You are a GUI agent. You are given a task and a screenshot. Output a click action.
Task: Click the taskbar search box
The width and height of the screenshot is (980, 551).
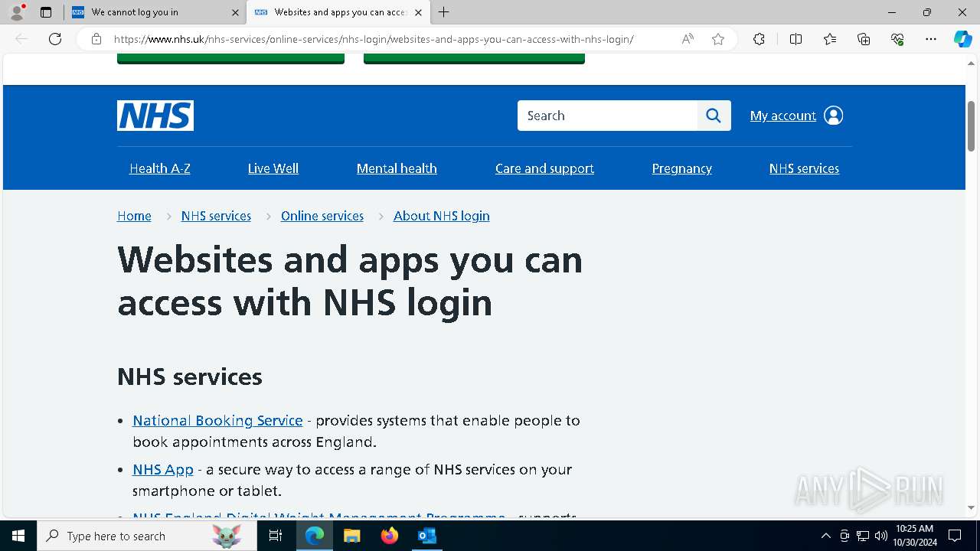point(146,536)
